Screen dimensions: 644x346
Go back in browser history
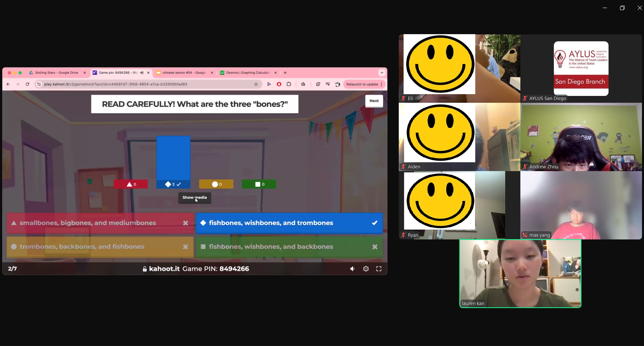8,84
